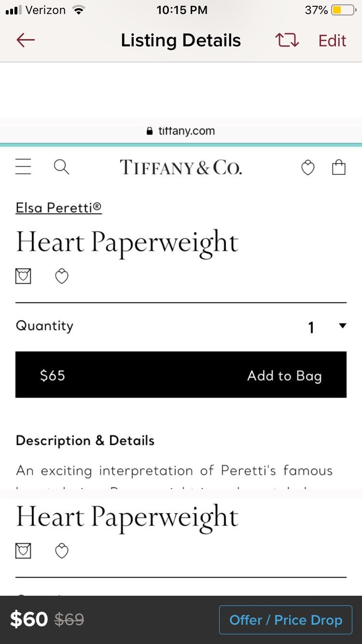Tap the Tiffany search magnifier icon
Viewport: 362px width, 644px height.
(x=61, y=167)
